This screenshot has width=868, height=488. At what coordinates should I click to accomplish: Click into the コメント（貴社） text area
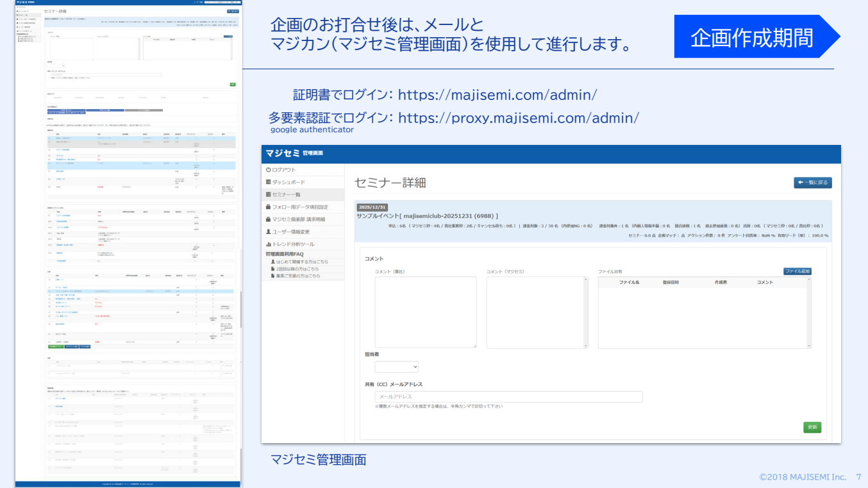[x=426, y=312]
